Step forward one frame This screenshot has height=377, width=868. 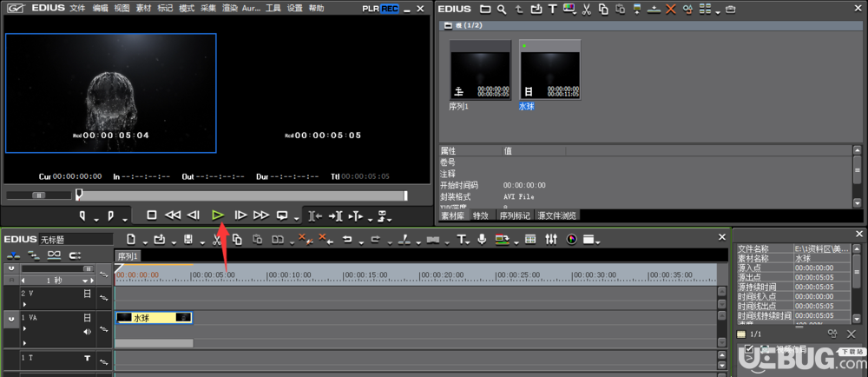pos(240,215)
